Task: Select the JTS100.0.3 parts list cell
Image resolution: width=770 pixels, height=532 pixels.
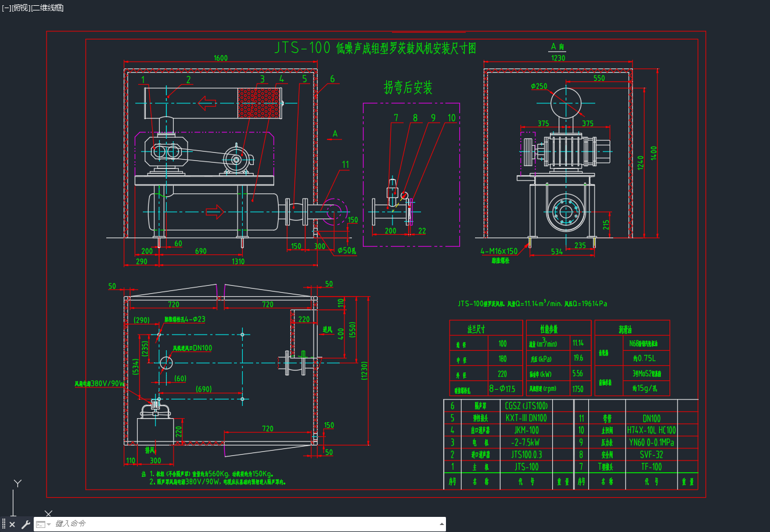Action: [x=526, y=454]
